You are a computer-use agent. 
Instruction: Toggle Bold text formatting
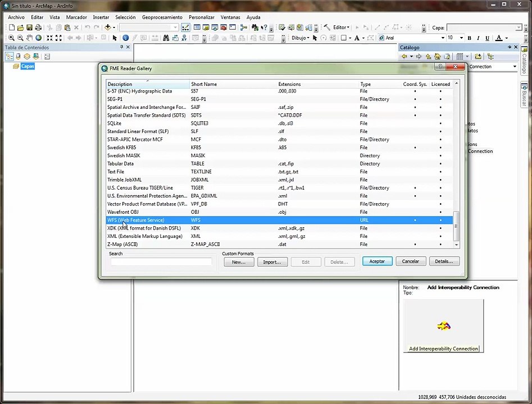pyautogui.click(x=469, y=38)
